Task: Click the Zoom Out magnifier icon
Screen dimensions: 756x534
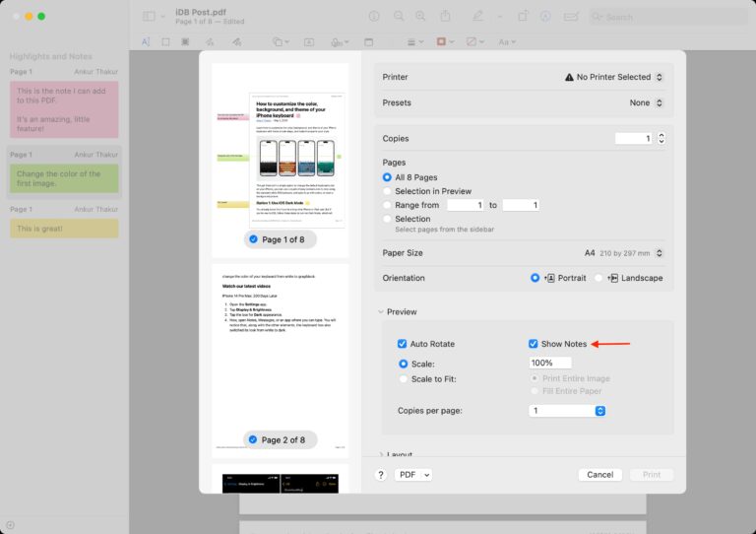Action: (x=399, y=17)
